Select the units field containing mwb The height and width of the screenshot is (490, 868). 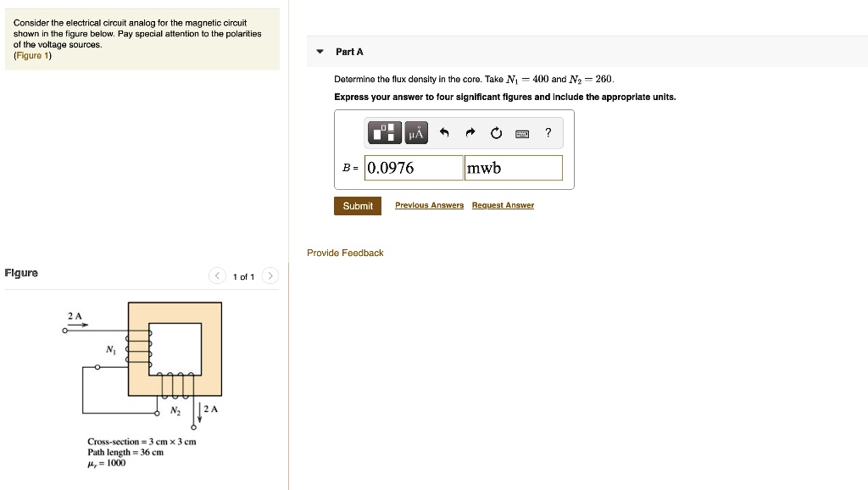tap(513, 167)
